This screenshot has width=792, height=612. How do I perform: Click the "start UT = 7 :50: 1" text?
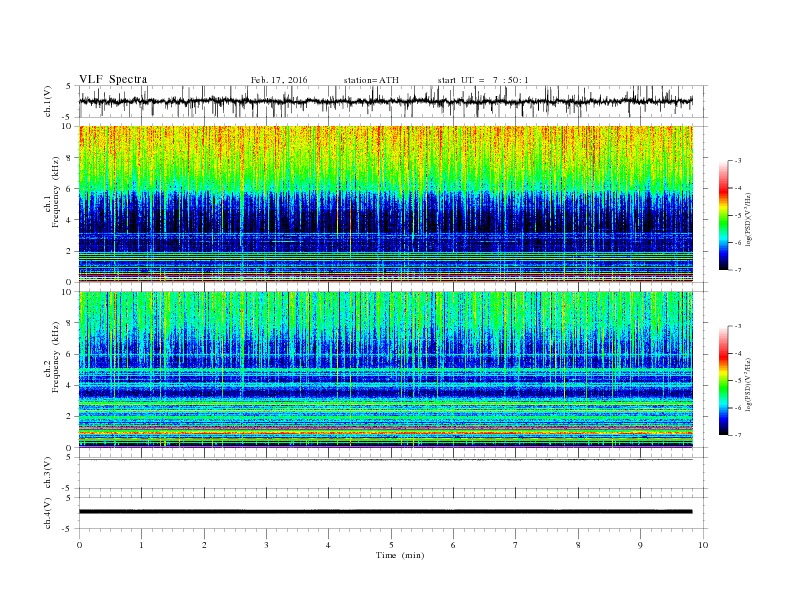[x=483, y=80]
